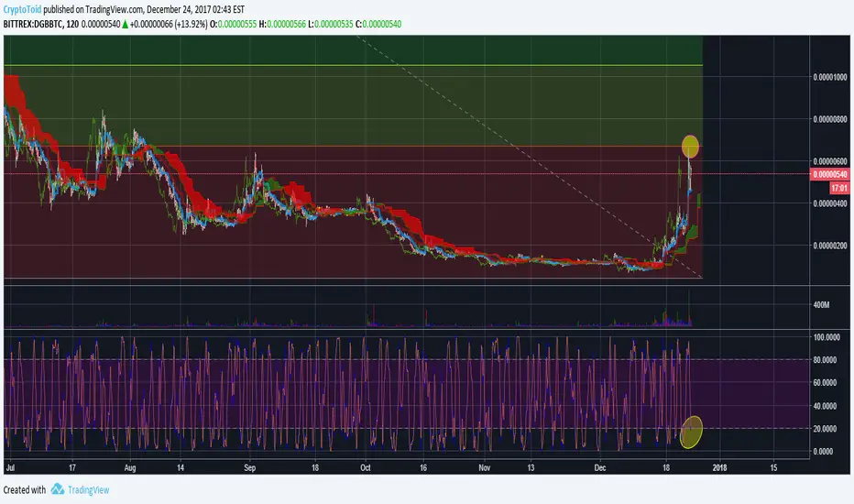Click the 0.00000800 price axis label
This screenshot has width=854, height=504.
coord(830,119)
